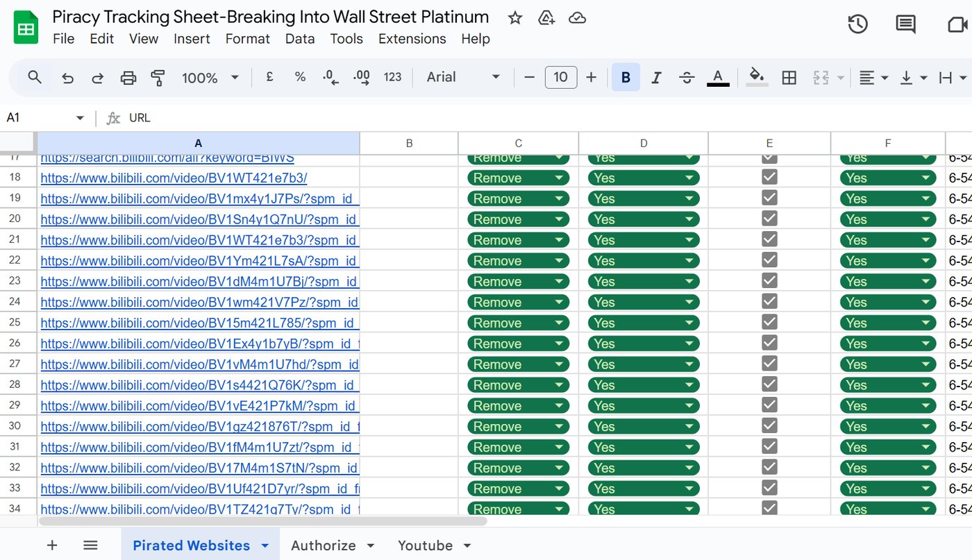Open column F Yes dropdown in row 25
The image size is (972, 560).
888,323
